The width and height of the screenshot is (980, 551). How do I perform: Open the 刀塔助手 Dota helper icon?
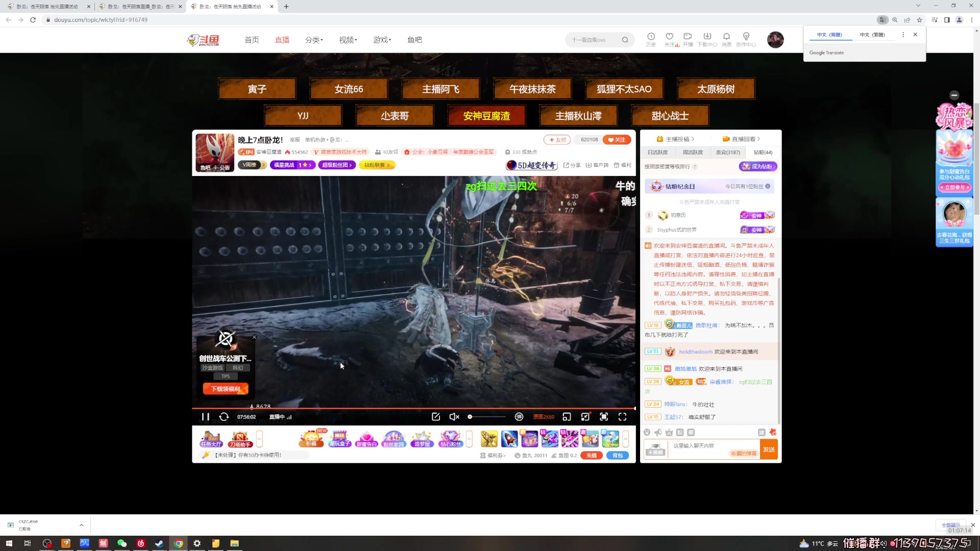pos(240,439)
